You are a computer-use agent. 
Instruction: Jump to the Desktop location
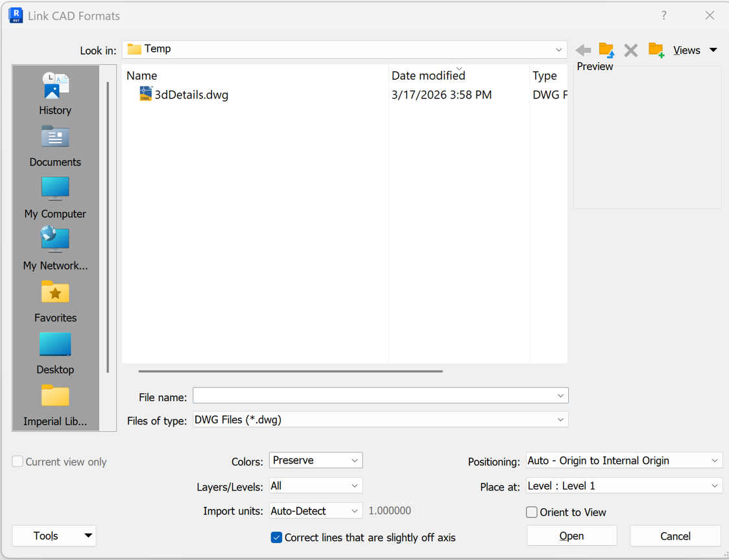point(55,353)
